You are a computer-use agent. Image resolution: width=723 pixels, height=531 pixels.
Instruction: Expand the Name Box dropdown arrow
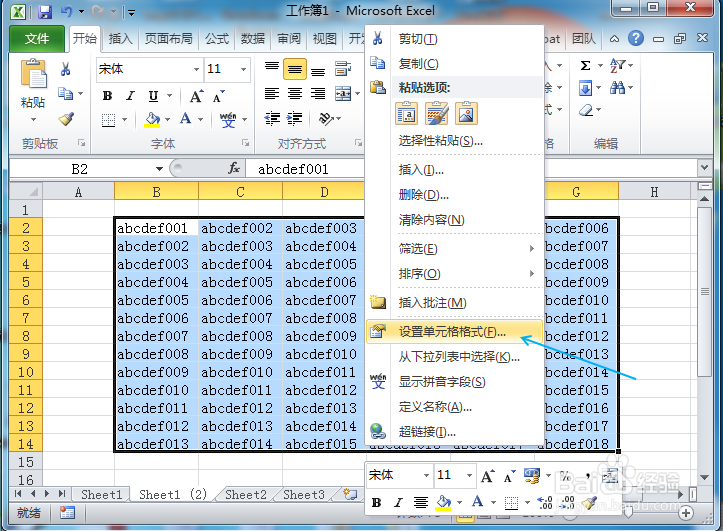click(159, 169)
